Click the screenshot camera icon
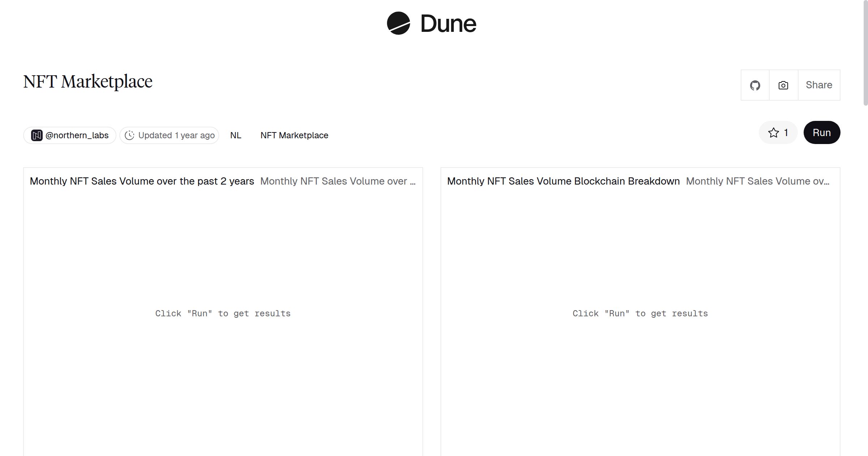The width and height of the screenshot is (868, 456). click(783, 85)
